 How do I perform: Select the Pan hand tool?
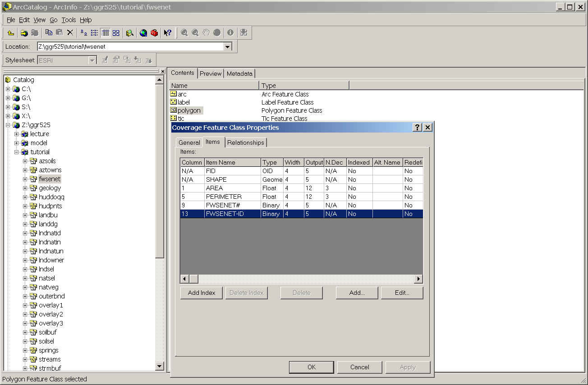point(206,32)
